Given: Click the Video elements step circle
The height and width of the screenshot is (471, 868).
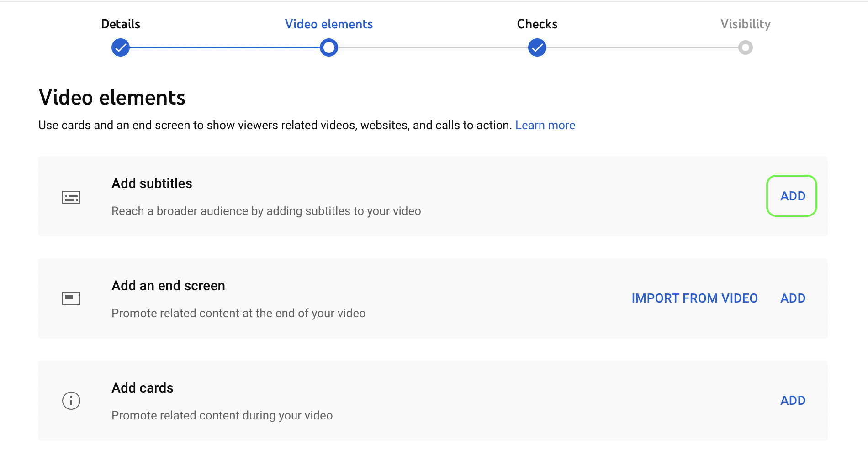Looking at the screenshot, I should point(329,47).
